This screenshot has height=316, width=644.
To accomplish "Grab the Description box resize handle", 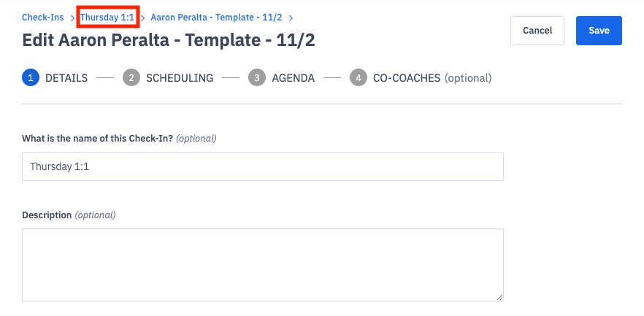I will [x=499, y=297].
